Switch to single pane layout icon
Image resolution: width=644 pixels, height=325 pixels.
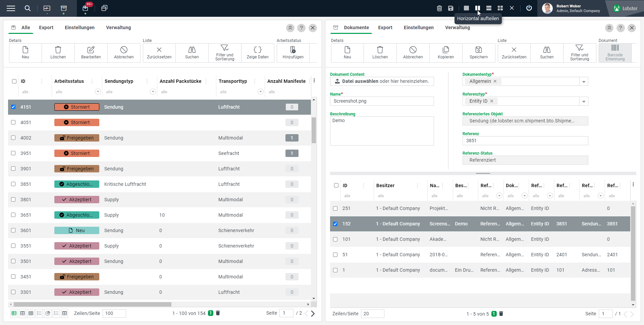(466, 8)
